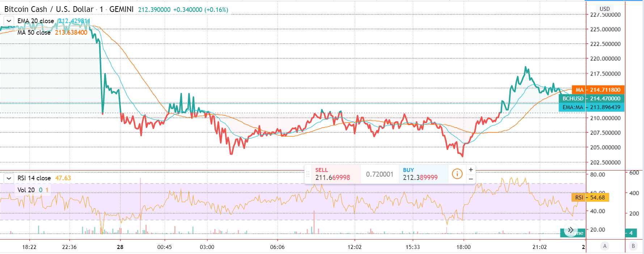Click the 400 volume axis label

click(x=634, y=193)
